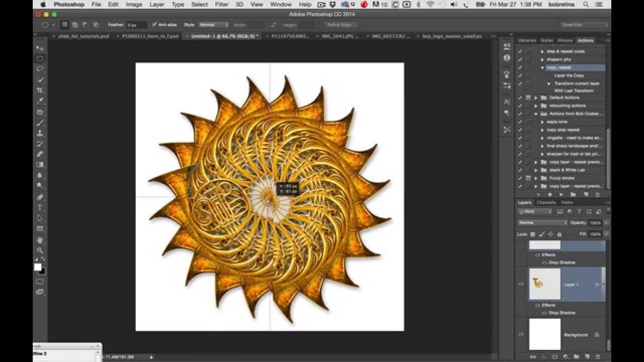
Task: Toggle the Drop Shadow effect eye under Layer 1
Action: click(544, 313)
